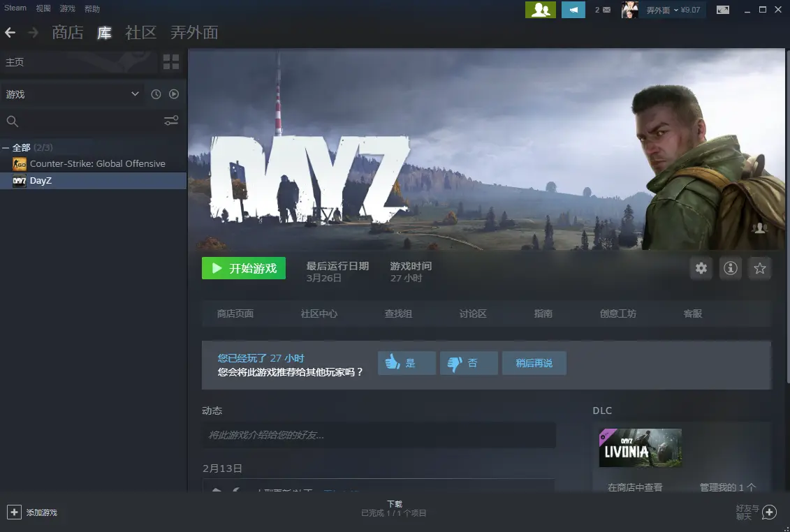Open the Livonia DLC thumbnail
The width and height of the screenshot is (790, 532).
pyautogui.click(x=641, y=448)
